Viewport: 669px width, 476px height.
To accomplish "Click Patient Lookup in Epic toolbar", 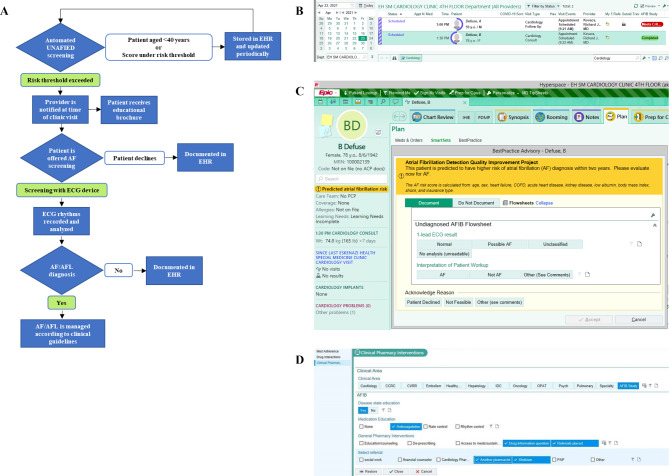I will [x=361, y=93].
